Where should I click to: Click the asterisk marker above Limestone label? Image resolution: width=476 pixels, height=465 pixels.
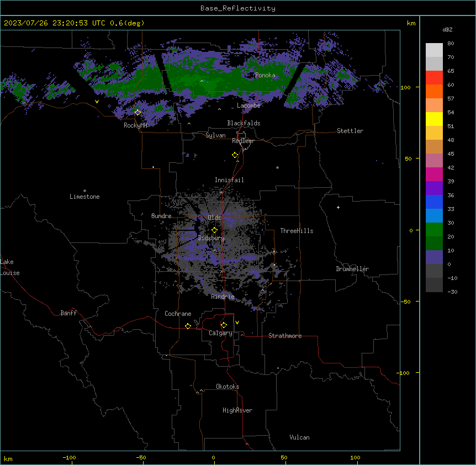(84, 191)
